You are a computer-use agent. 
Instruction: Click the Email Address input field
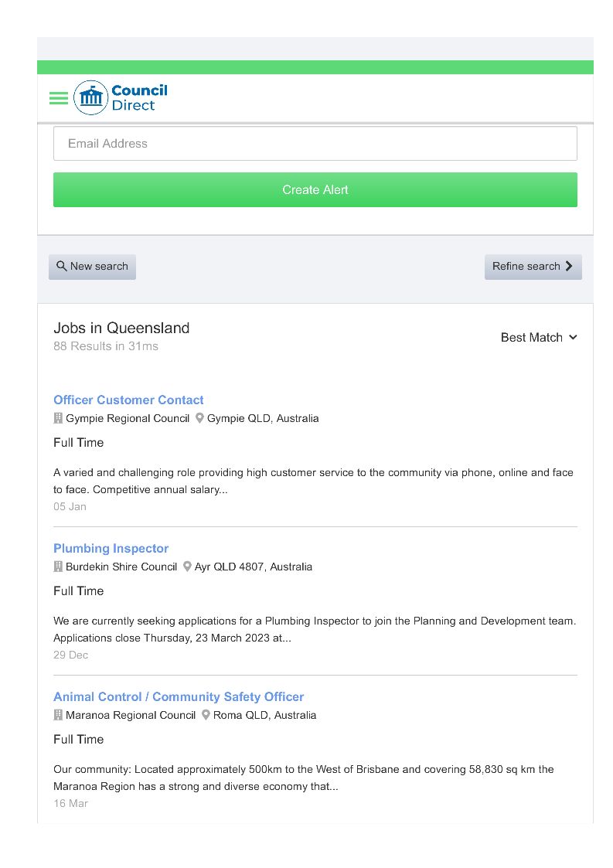[315, 144]
